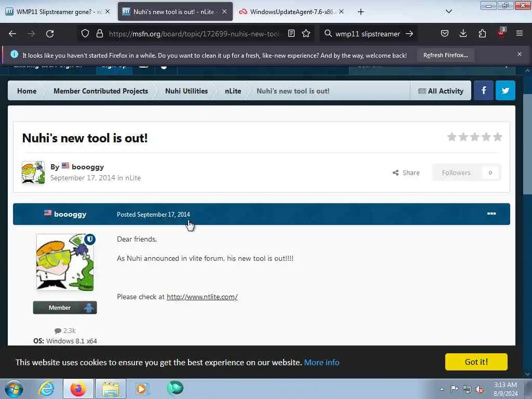Screen dimensions: 532x399
Task: Open boooggy name in post header bar
Action: (70, 214)
